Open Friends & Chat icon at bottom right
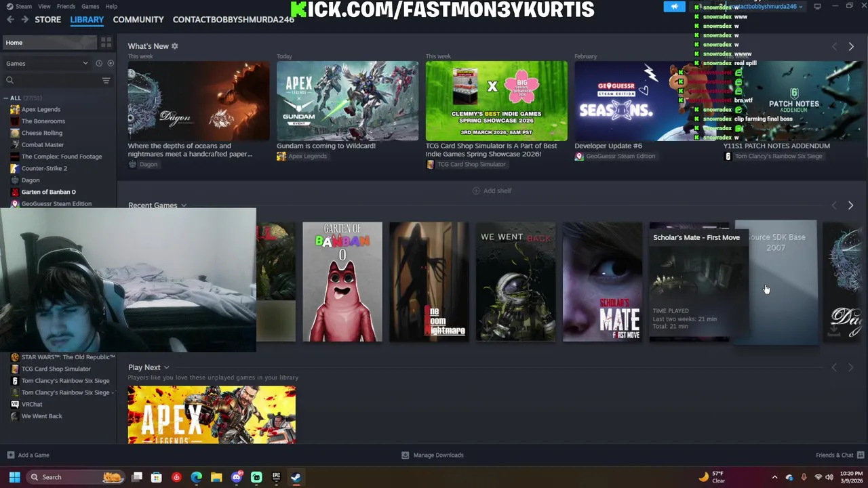Image resolution: width=868 pixels, height=488 pixels. click(x=861, y=455)
